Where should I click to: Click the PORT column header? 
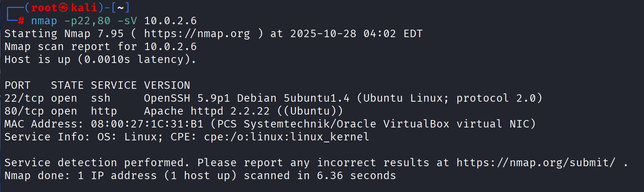(x=17, y=85)
